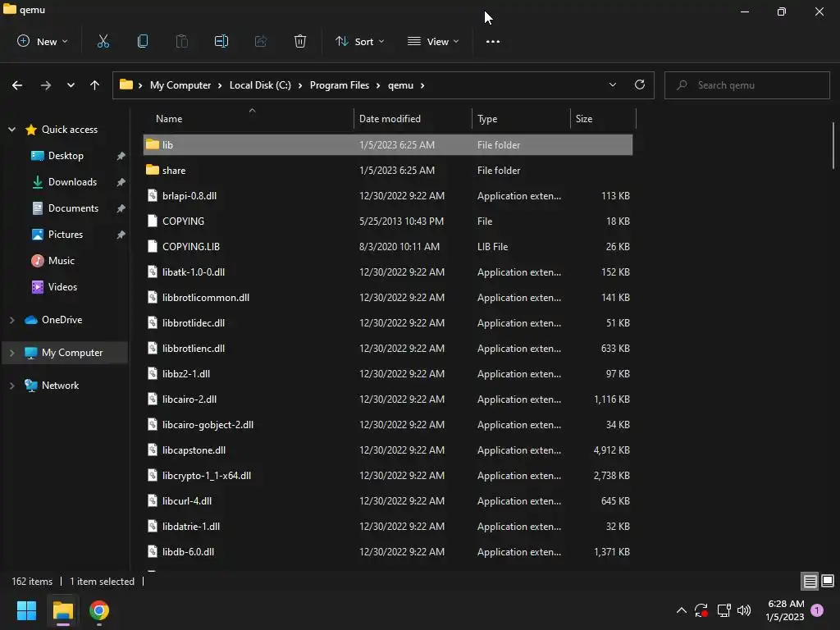
Task: Click qemu in the breadcrumb
Action: 400,85
